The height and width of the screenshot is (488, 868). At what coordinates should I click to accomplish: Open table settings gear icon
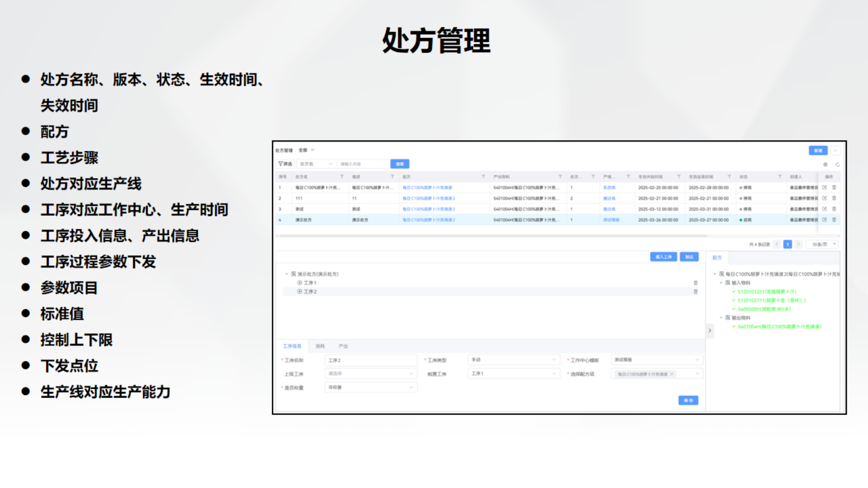click(x=826, y=164)
